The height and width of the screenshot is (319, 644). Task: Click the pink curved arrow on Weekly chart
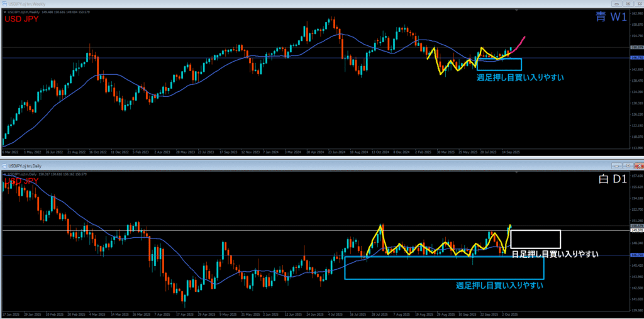pos(519,44)
